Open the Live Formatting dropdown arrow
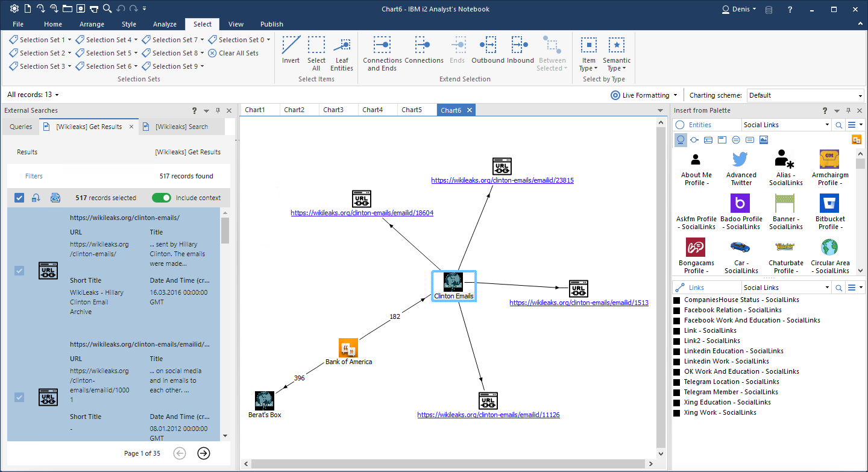This screenshot has height=472, width=868. pyautogui.click(x=675, y=95)
